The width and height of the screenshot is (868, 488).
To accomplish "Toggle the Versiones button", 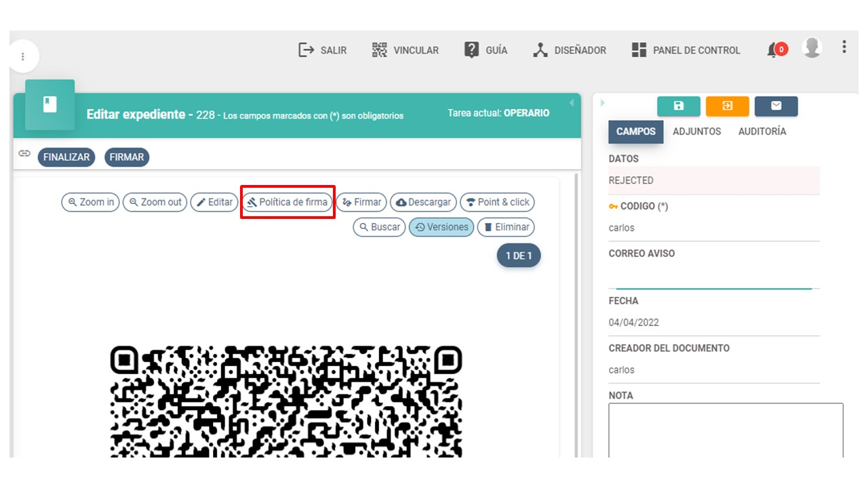I will pos(441,227).
